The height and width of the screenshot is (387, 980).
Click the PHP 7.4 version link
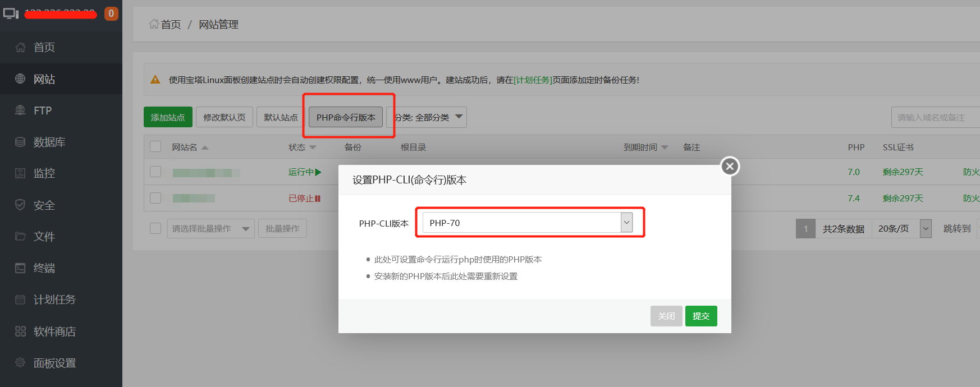coord(854,199)
